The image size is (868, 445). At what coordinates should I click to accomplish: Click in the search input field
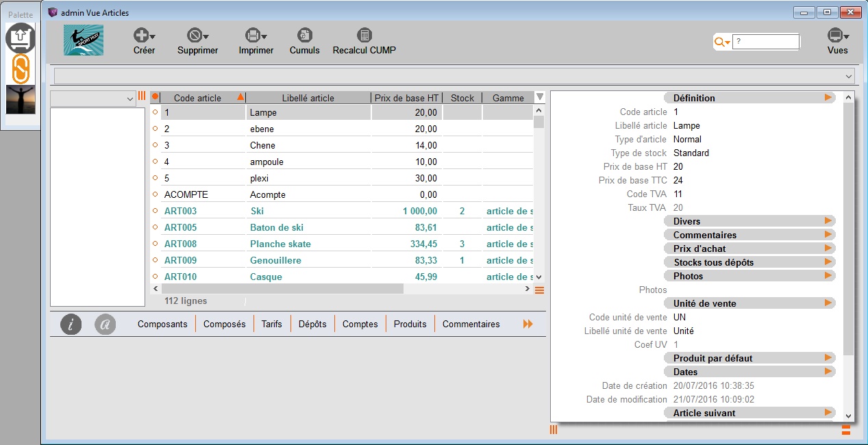766,42
